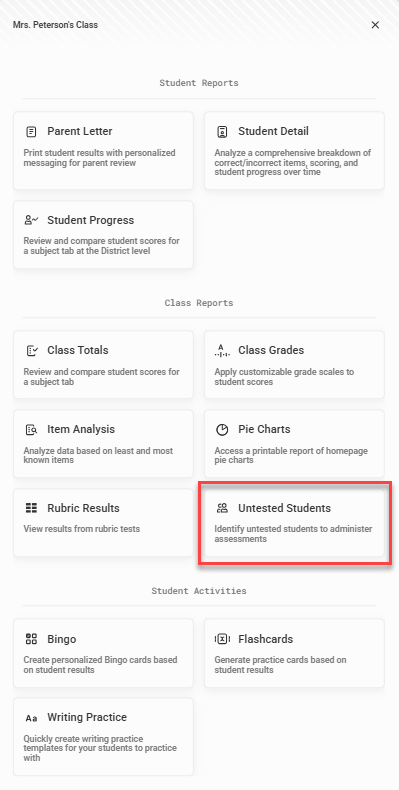Click the Rubric Results grid icon

[31, 508]
